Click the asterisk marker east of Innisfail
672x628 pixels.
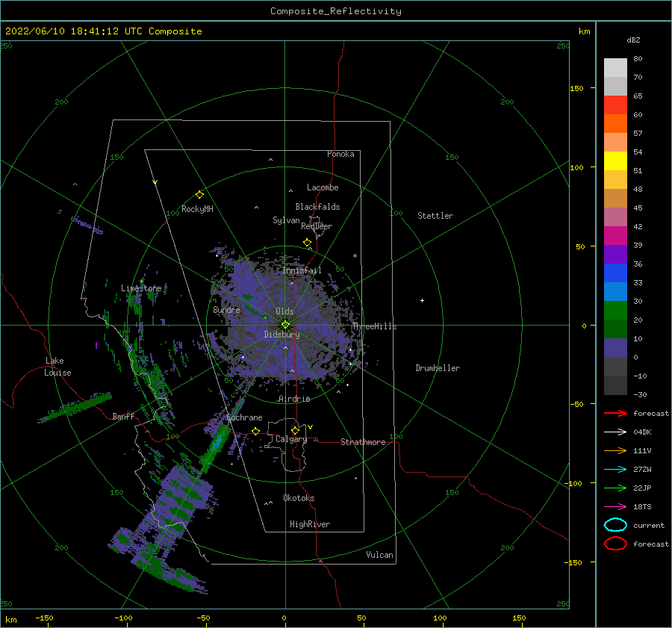(x=355, y=256)
